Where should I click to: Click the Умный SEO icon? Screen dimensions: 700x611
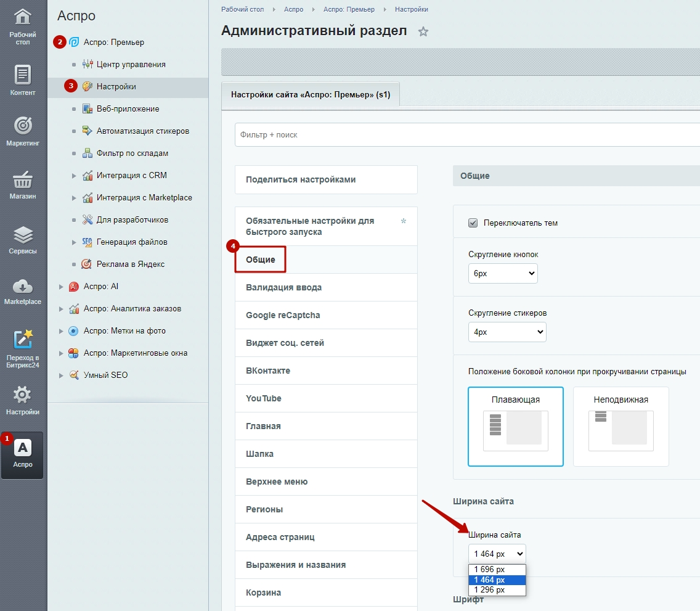pos(74,375)
